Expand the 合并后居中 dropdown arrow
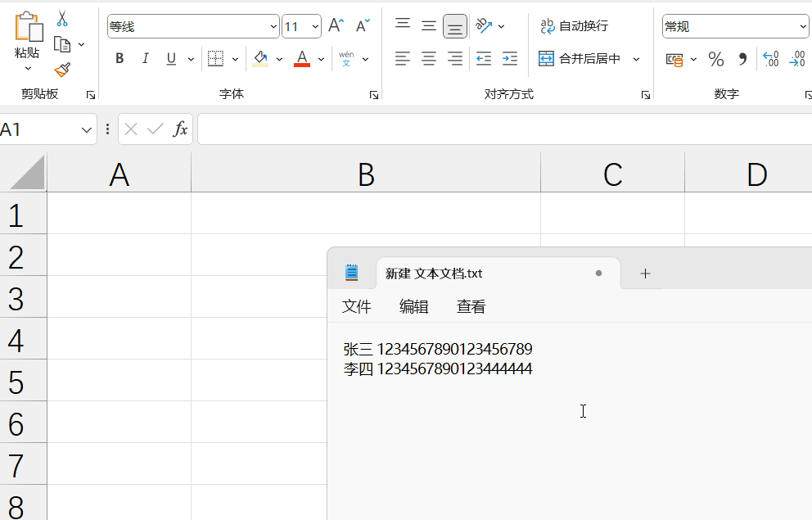The image size is (812, 520). pyautogui.click(x=637, y=59)
